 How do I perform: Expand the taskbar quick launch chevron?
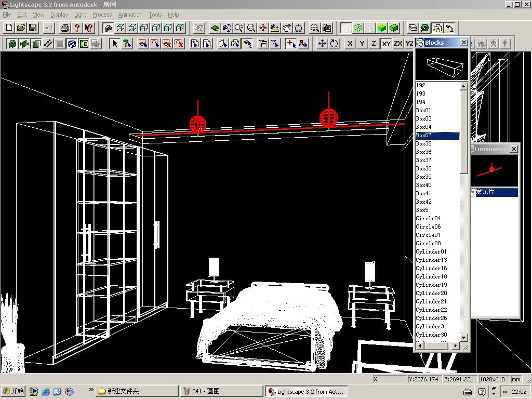pos(91,390)
